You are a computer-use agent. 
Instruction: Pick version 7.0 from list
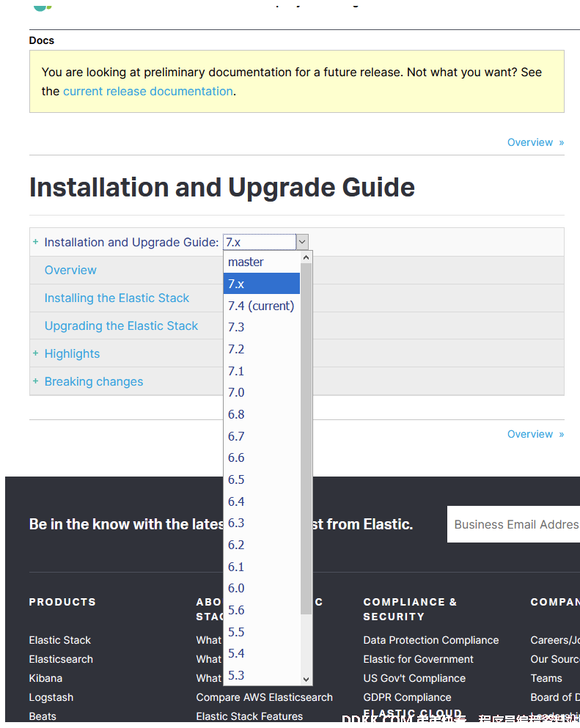262,392
